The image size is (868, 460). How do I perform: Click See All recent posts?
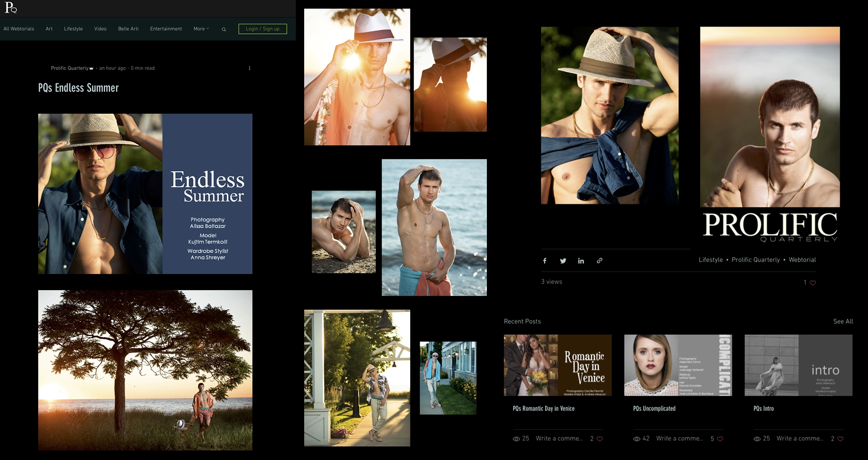(x=843, y=322)
